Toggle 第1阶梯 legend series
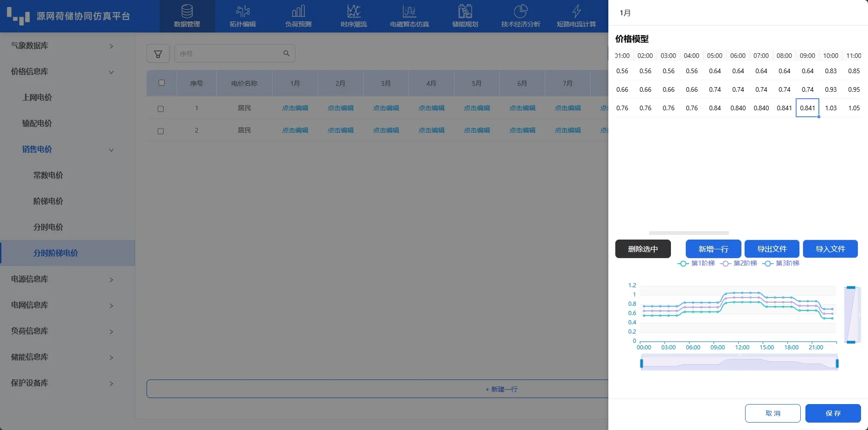Viewport: 868px width, 430px height. tap(696, 263)
